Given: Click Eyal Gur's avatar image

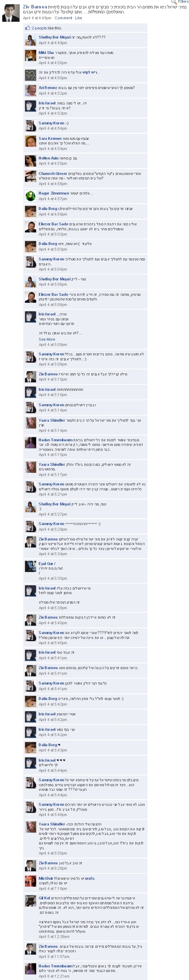Looking at the screenshot, I should [30, 566].
